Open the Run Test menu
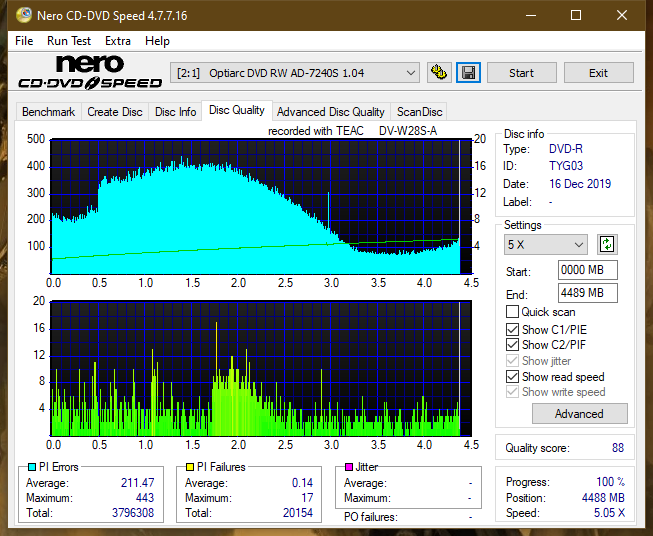This screenshot has width=653, height=536. pos(69,41)
